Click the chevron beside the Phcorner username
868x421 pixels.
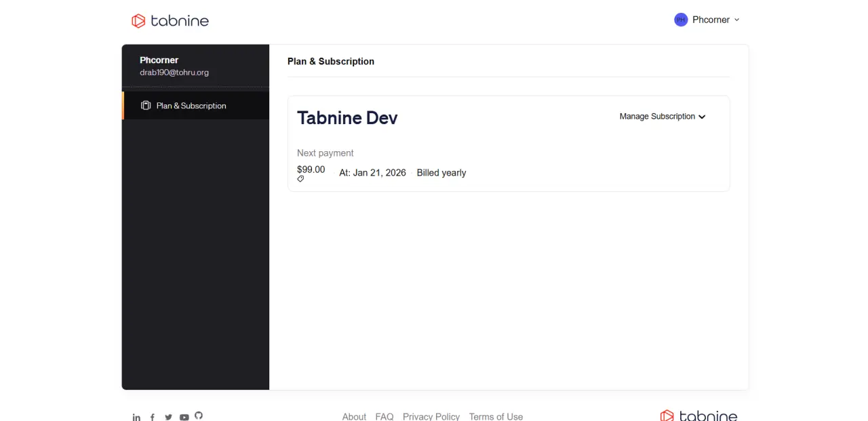(737, 20)
